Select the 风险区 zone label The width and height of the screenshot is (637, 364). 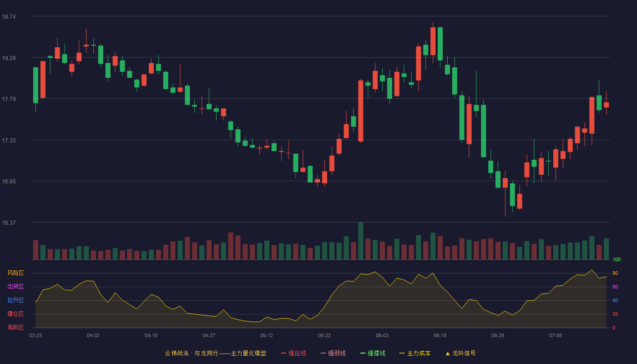(15, 273)
